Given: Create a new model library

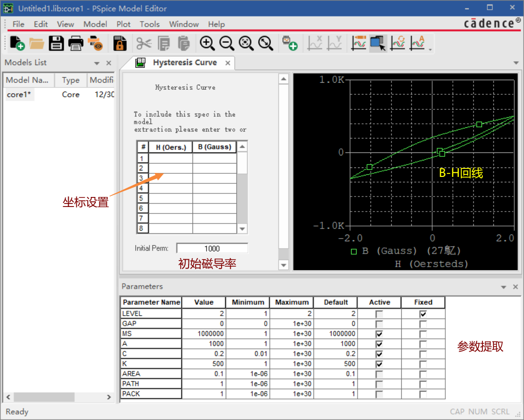Looking at the screenshot, I should coord(17,43).
